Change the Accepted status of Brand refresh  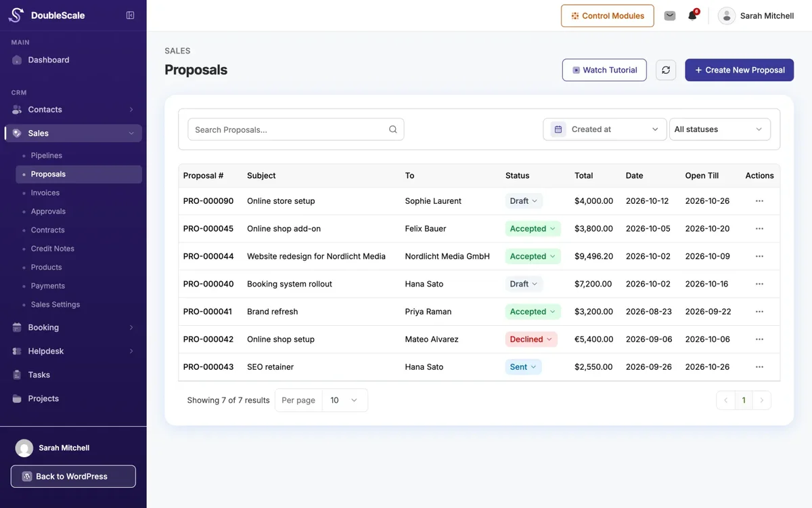coord(533,312)
